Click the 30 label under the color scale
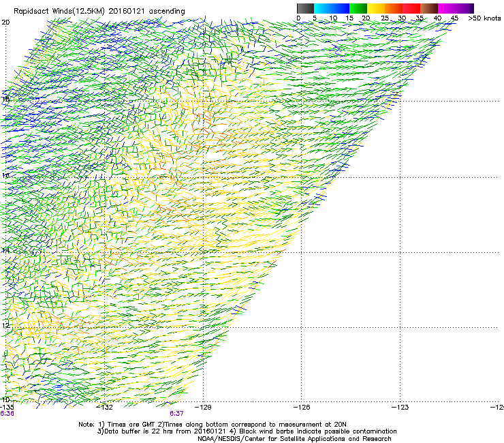The height and width of the screenshot is (443, 504). 402,18
